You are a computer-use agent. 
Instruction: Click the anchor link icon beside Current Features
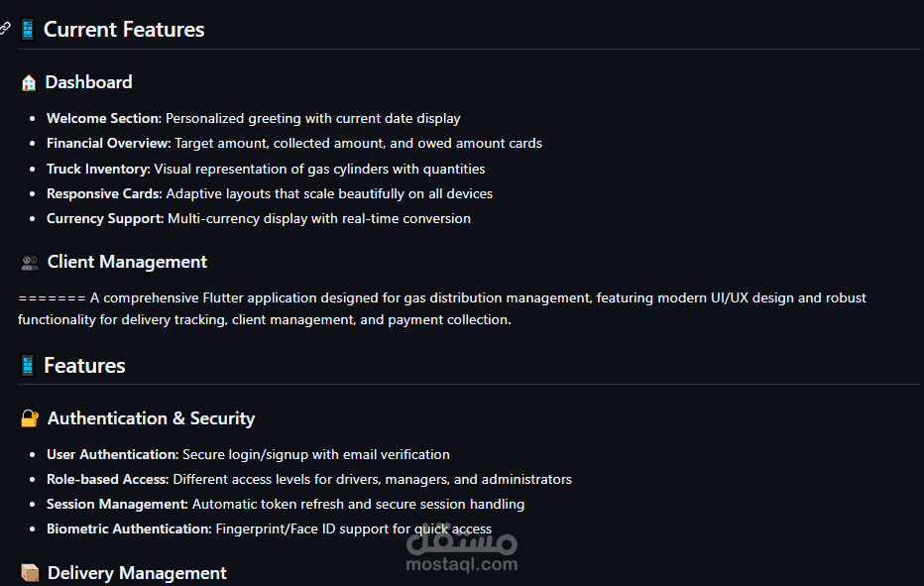[5, 28]
